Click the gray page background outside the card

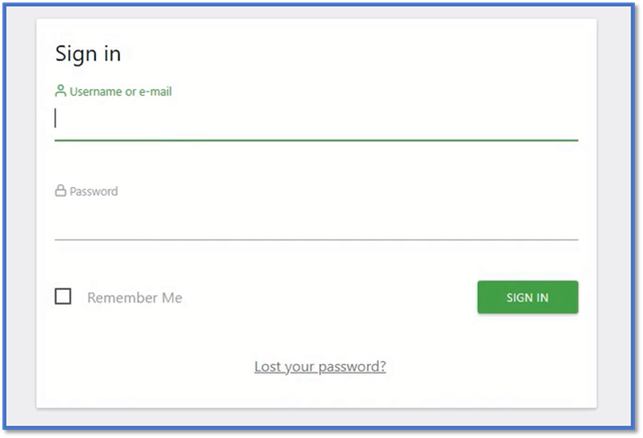pyautogui.click(x=618, y=200)
